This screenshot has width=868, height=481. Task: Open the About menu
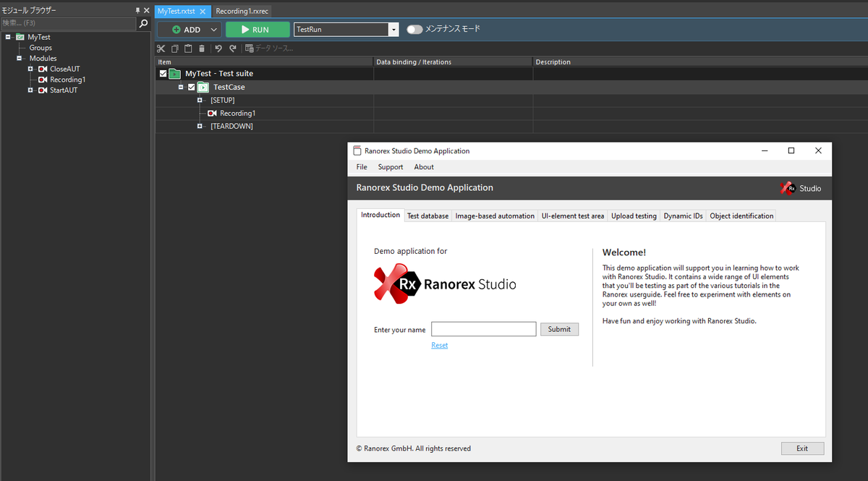click(x=424, y=167)
